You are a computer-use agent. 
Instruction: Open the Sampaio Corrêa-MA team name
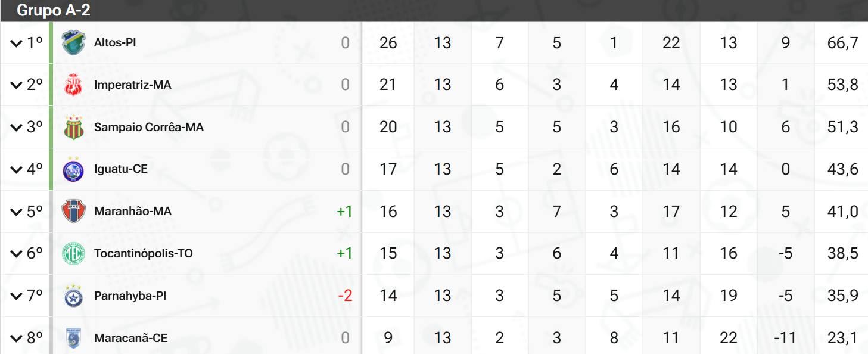(x=149, y=128)
